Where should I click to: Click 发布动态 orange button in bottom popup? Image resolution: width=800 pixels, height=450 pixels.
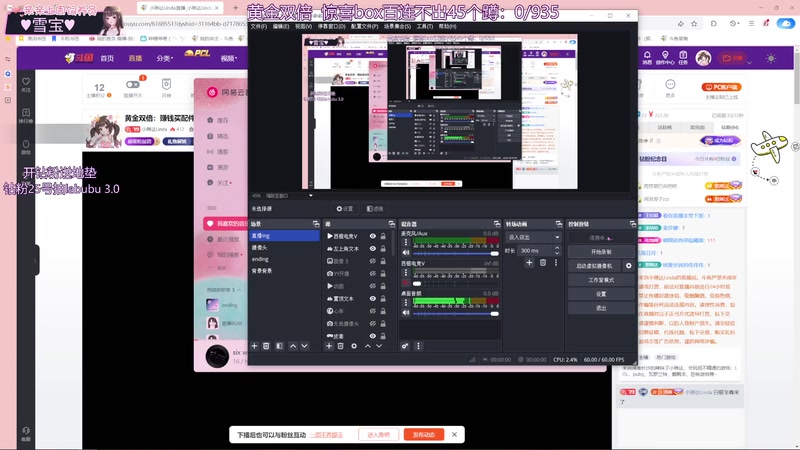click(x=423, y=435)
